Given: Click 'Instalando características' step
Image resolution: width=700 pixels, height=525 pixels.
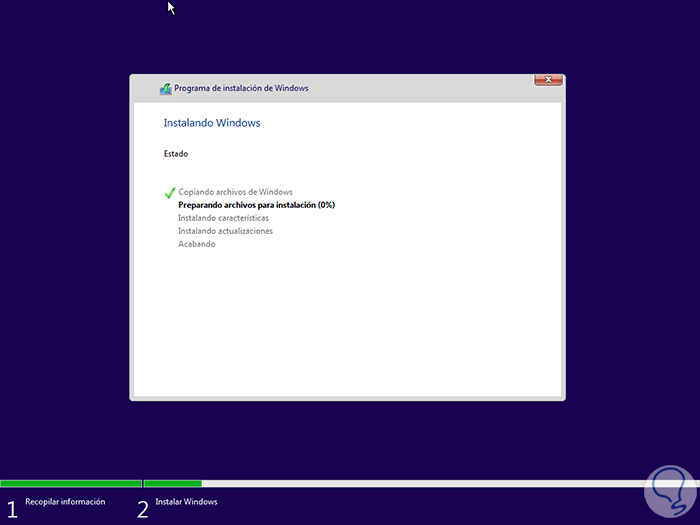Looking at the screenshot, I should pos(223,218).
